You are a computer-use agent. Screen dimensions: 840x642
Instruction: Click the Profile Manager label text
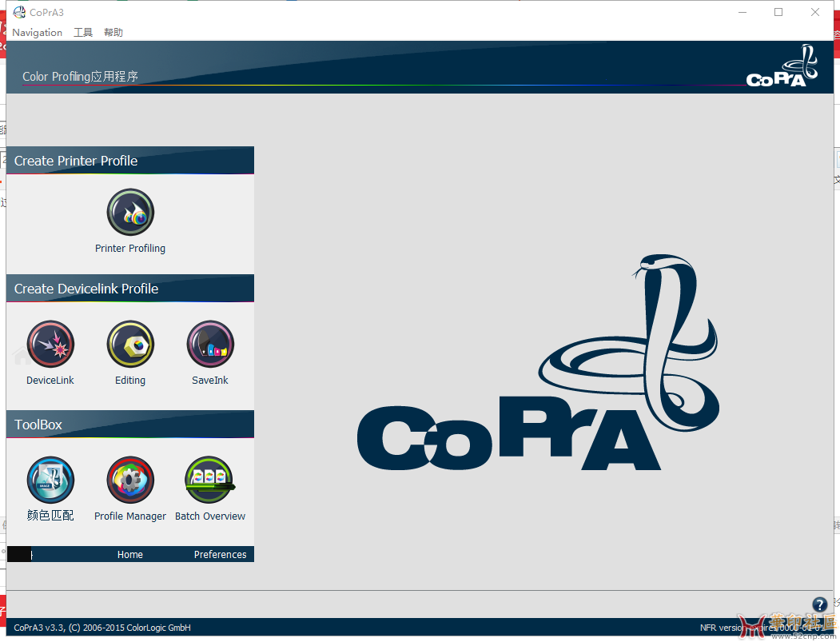tap(130, 516)
